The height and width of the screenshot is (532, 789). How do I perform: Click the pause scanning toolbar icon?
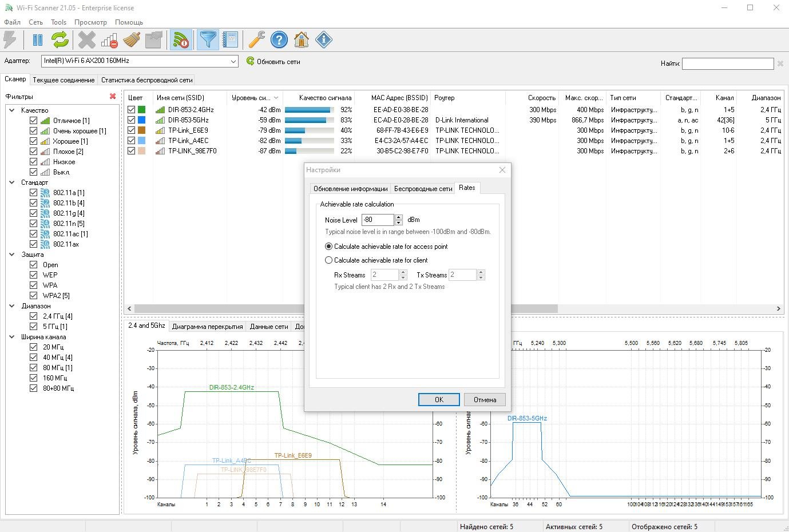(x=38, y=40)
